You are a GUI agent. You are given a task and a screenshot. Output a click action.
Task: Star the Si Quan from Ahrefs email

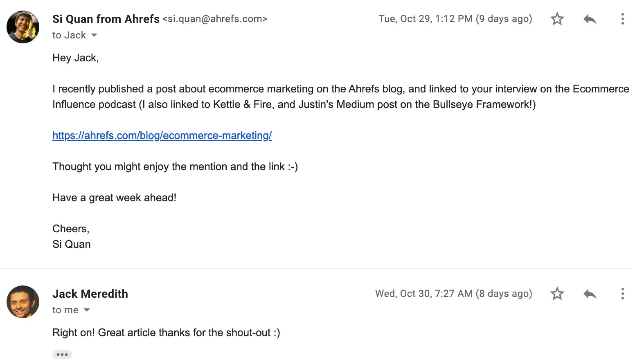click(x=557, y=19)
